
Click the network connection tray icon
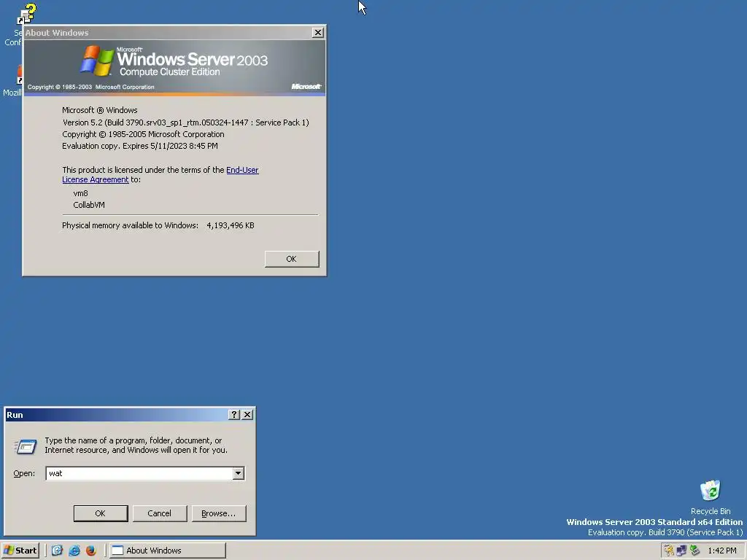click(682, 551)
